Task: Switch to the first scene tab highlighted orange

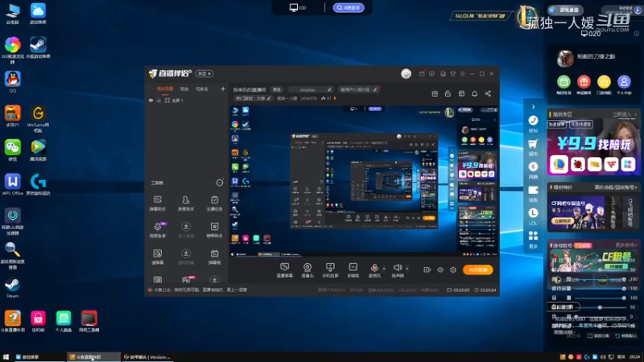Action: coord(165,88)
